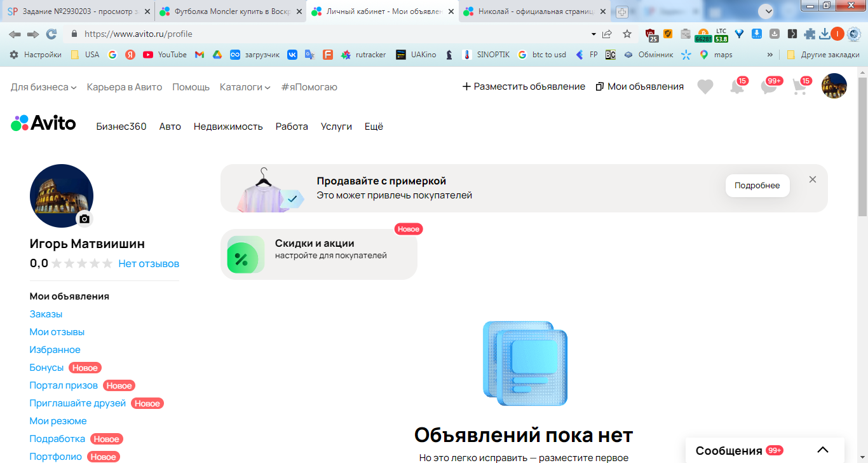This screenshot has height=463, width=868.
Task: Click the Подробнее button
Action: pos(757,186)
